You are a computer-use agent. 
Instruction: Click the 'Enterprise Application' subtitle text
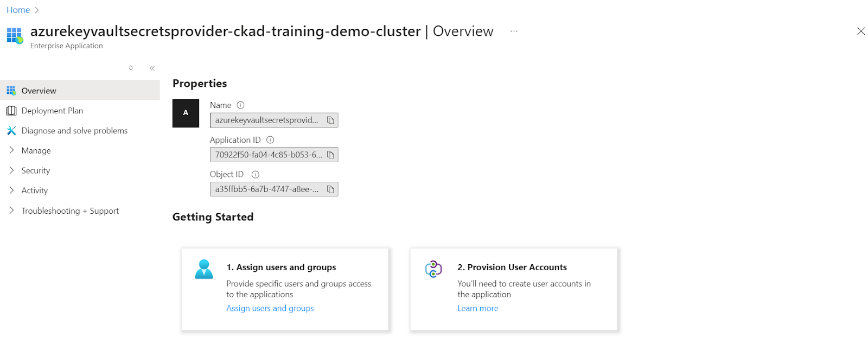click(67, 46)
